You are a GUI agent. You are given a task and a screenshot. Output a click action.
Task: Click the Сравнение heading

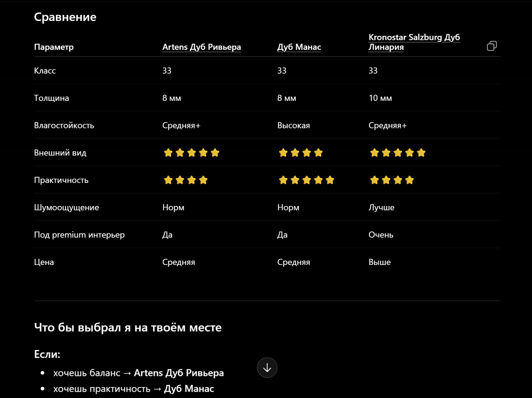coord(65,17)
